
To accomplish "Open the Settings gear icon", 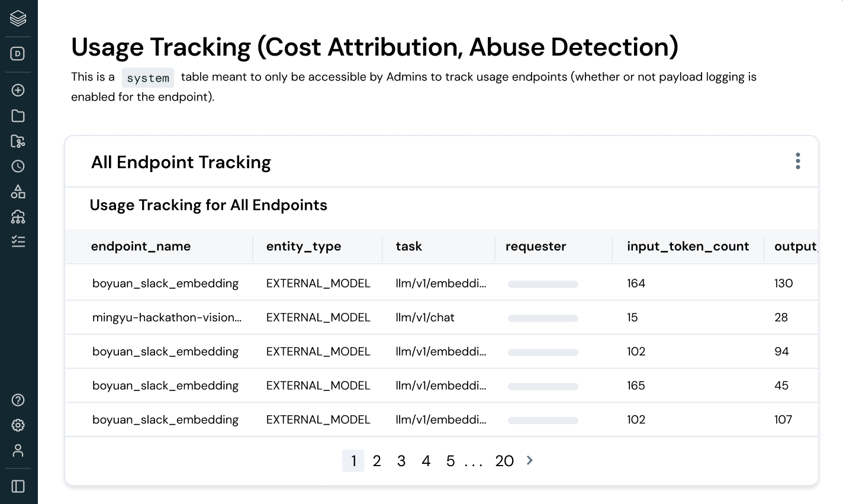I will (18, 425).
